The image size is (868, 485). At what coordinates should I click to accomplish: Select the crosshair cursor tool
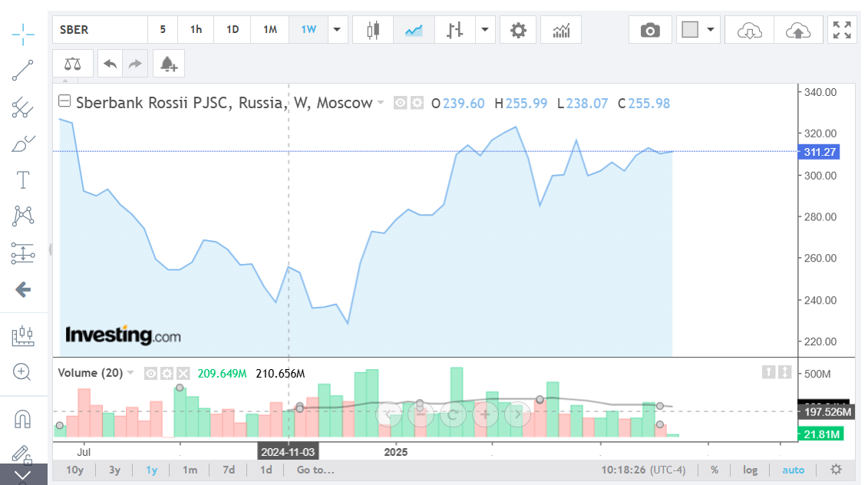coord(23,35)
